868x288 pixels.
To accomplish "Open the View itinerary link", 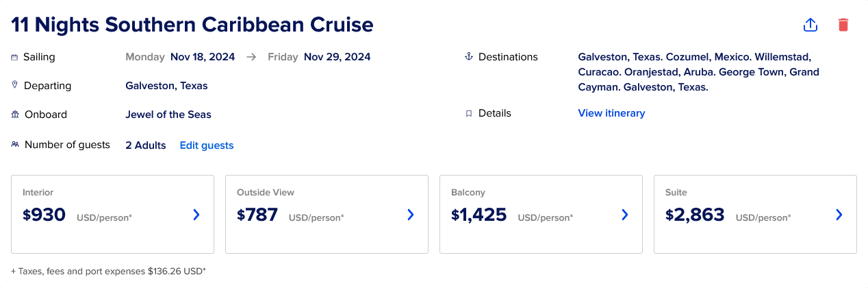I will (611, 113).
